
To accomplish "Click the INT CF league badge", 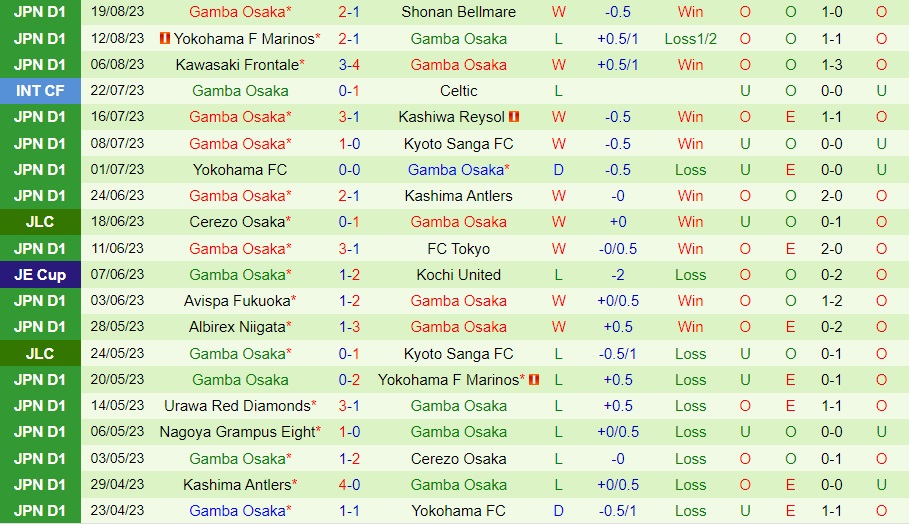I will [40, 91].
